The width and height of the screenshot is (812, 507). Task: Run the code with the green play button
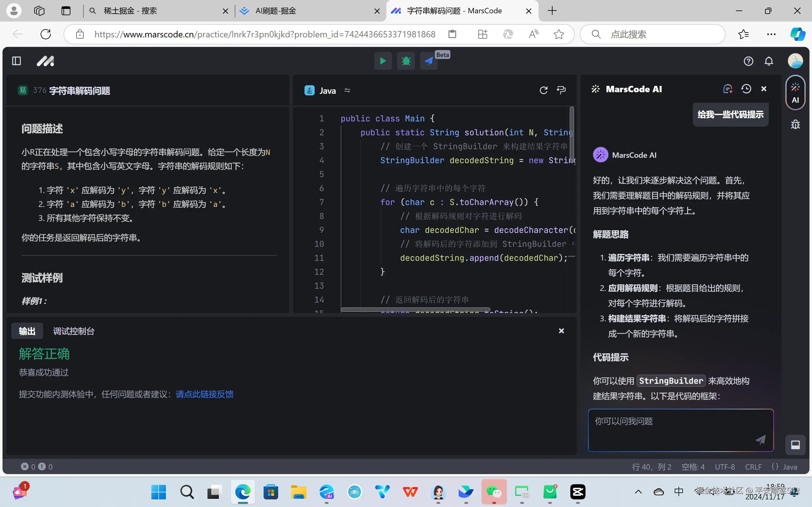(383, 61)
